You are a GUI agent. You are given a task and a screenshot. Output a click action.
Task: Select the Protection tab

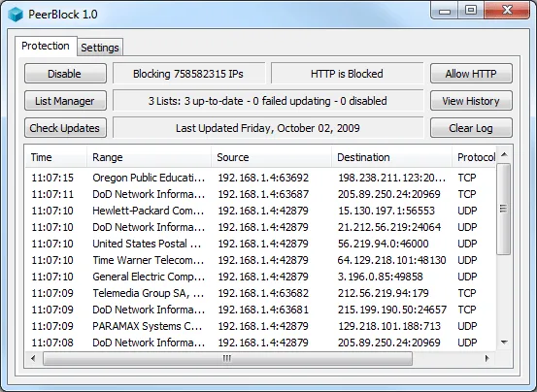[46, 46]
